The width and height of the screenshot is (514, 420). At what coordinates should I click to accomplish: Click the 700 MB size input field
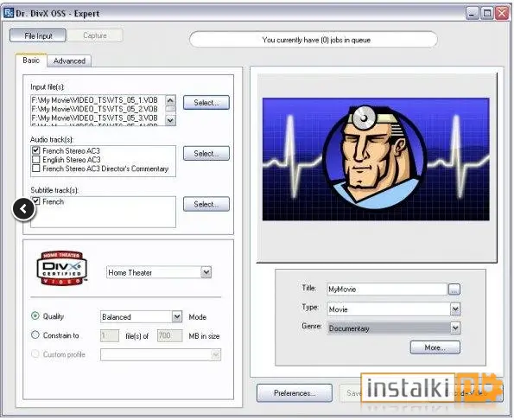point(169,335)
